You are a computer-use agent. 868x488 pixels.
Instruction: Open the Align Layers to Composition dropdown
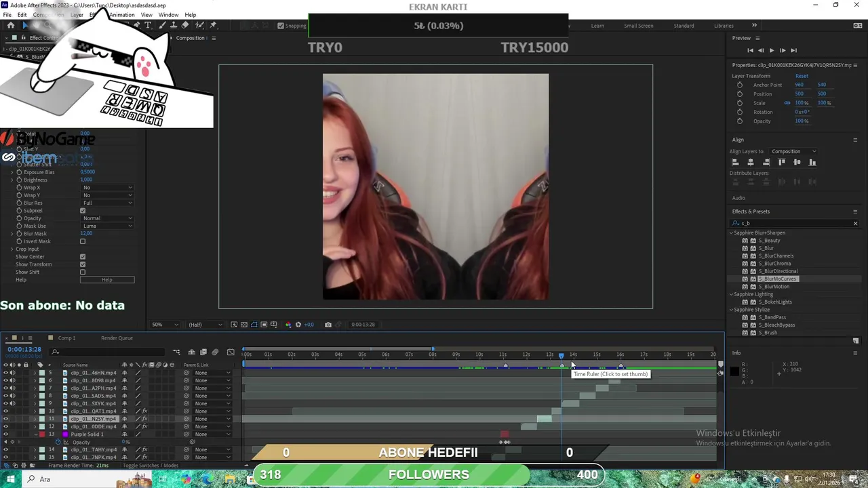pos(793,151)
